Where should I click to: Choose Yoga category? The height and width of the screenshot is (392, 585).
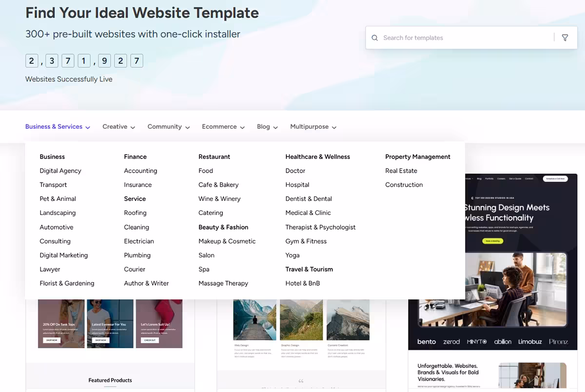tap(292, 255)
